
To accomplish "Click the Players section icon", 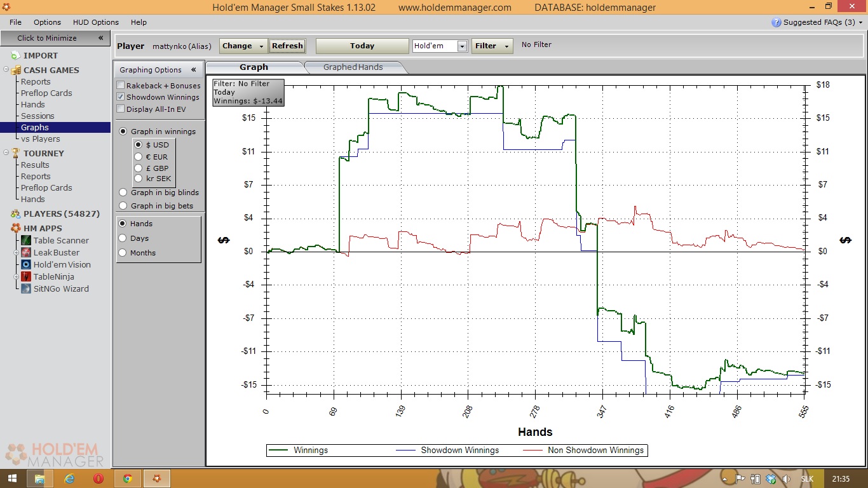I will coord(15,214).
